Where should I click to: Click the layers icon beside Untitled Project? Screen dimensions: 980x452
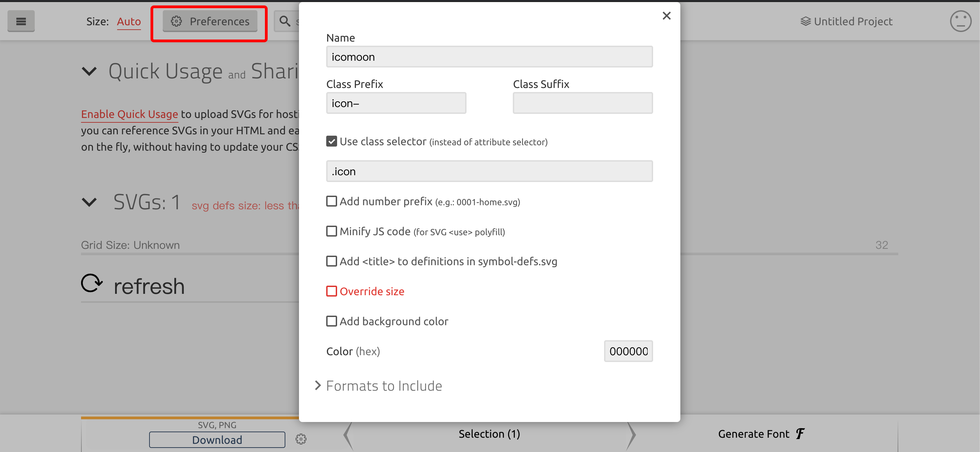[805, 21]
